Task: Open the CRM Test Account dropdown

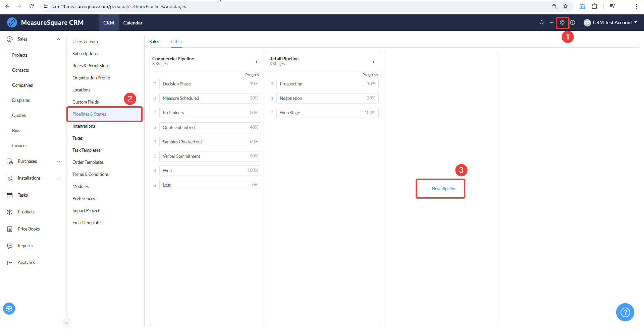Action: click(x=610, y=22)
